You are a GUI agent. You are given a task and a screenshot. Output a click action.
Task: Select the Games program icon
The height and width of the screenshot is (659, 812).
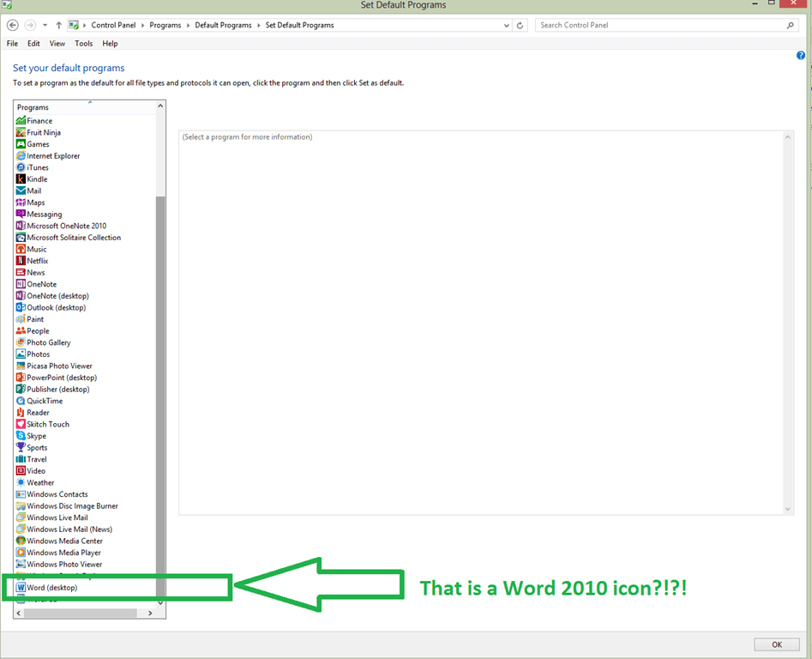coord(21,144)
